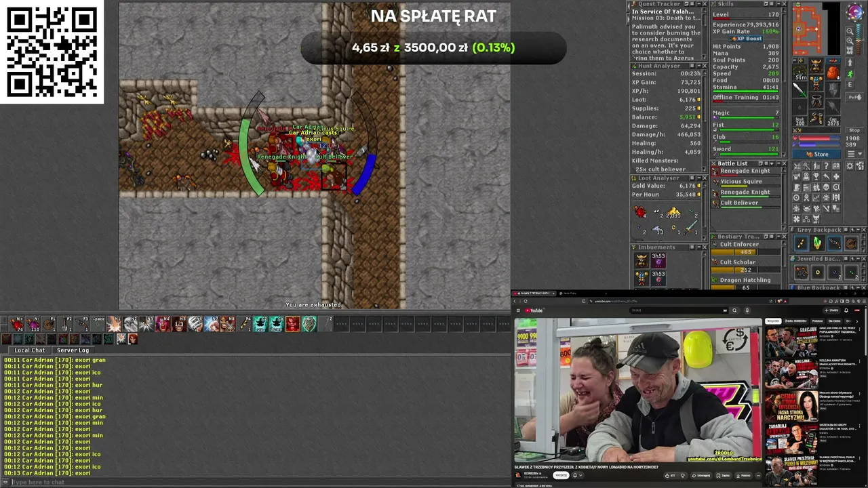Select the equipped legs slot
This screenshot has width=868, height=488.
pyautogui.click(x=816, y=100)
